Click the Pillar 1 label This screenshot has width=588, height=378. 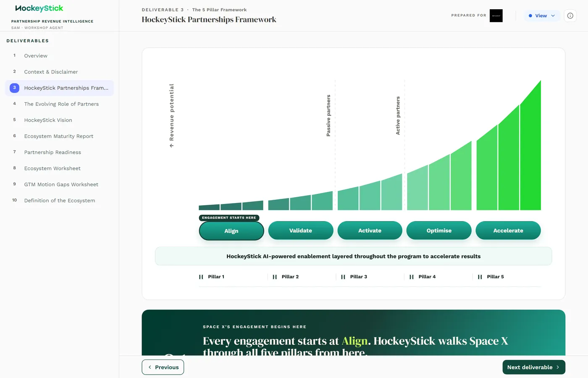pyautogui.click(x=216, y=277)
